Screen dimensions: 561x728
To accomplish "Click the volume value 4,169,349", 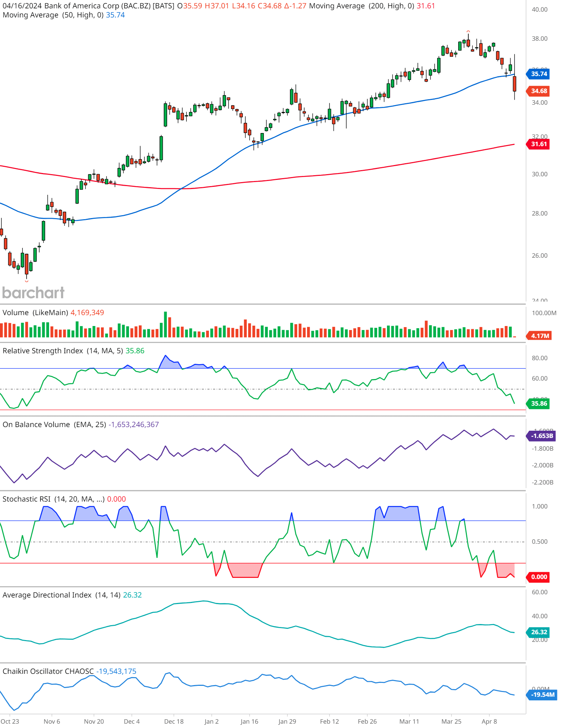I will [87, 313].
